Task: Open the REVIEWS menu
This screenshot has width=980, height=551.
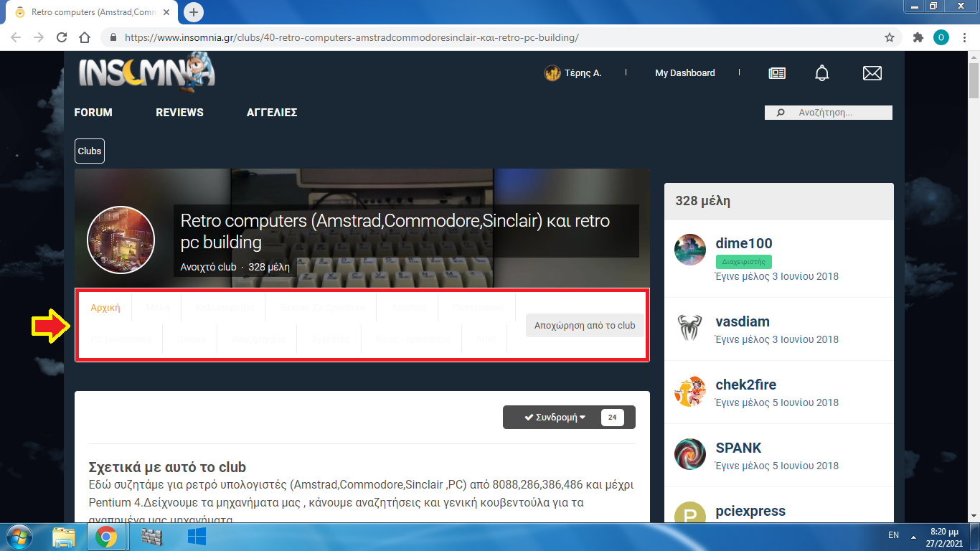Action: pyautogui.click(x=179, y=113)
